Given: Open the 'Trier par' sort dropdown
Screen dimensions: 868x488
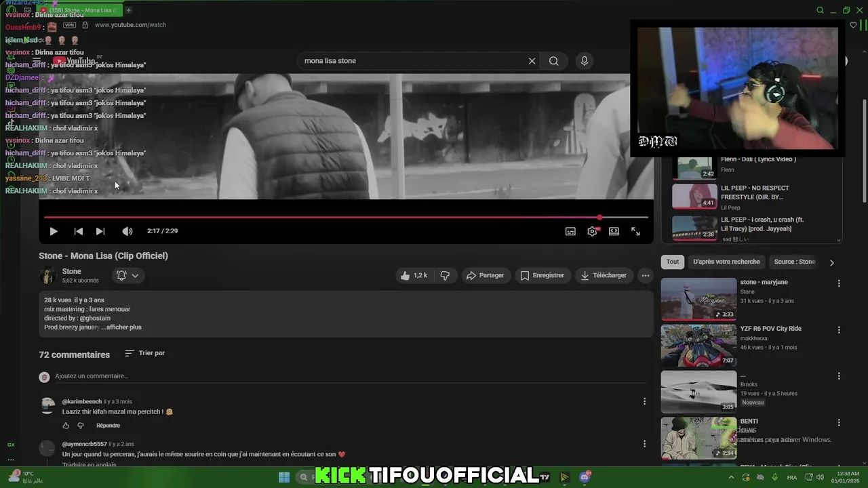Looking at the screenshot, I should (145, 353).
